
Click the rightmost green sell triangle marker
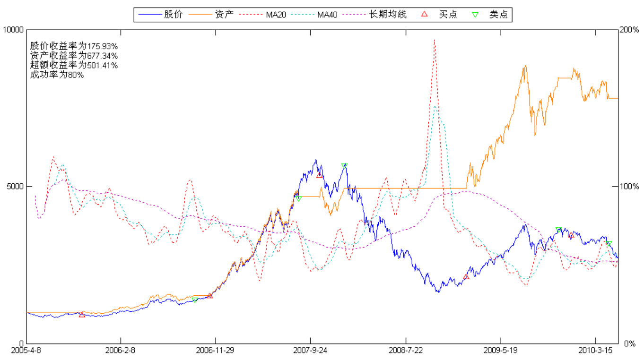tap(609, 243)
